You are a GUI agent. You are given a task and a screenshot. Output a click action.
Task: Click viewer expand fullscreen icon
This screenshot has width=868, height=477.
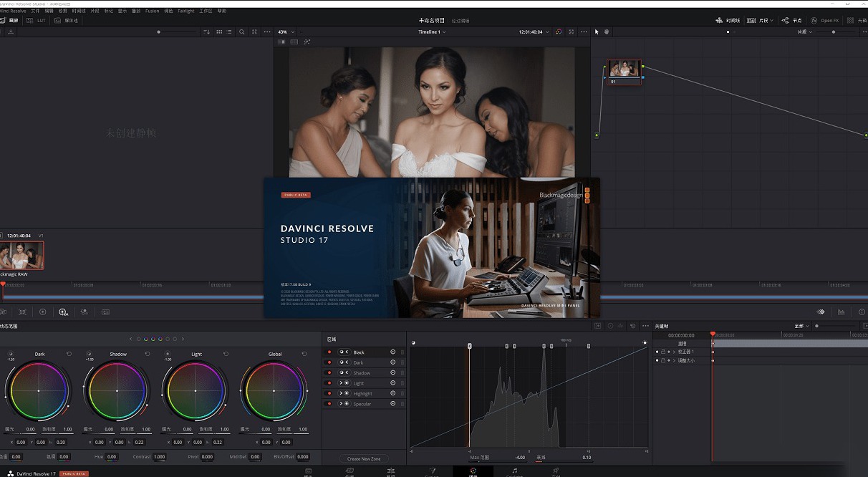pyautogui.click(x=571, y=32)
